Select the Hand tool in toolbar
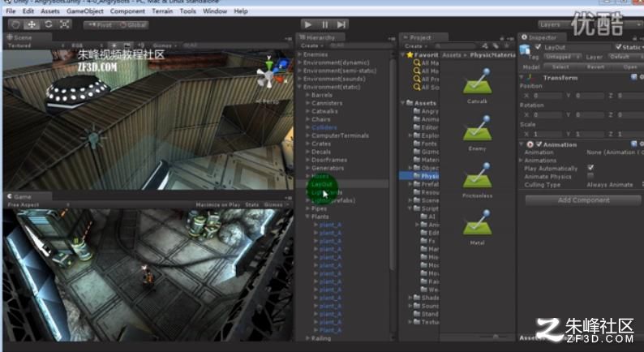644x352 pixels. point(15,24)
